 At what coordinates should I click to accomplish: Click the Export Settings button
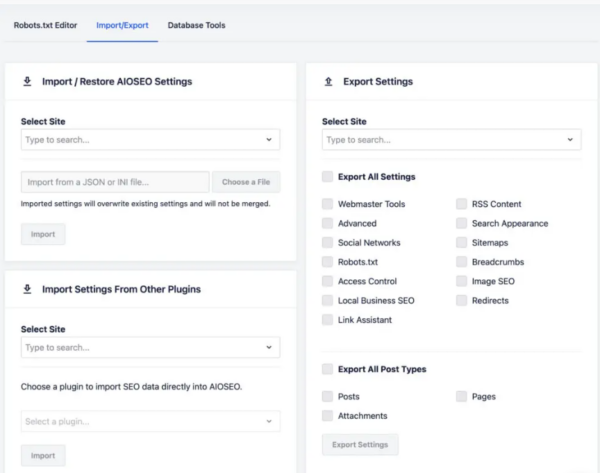(360, 443)
